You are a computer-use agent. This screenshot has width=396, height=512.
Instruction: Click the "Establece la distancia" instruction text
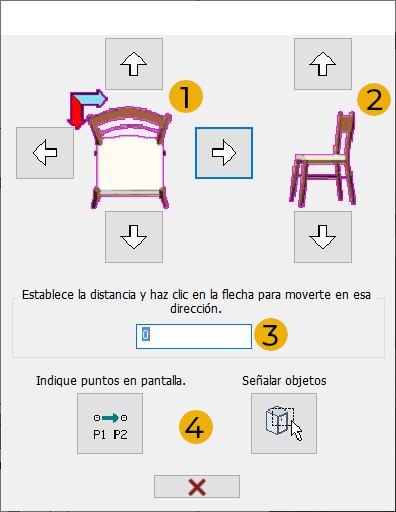click(196, 302)
